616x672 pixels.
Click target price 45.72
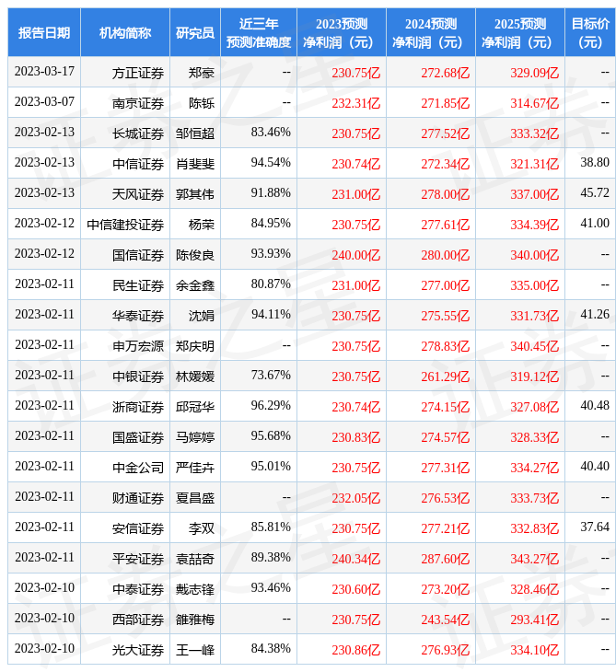pyautogui.click(x=595, y=192)
